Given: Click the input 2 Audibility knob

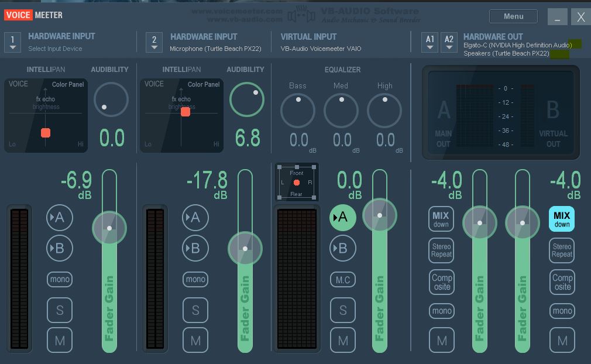Looking at the screenshot, I should point(247,99).
